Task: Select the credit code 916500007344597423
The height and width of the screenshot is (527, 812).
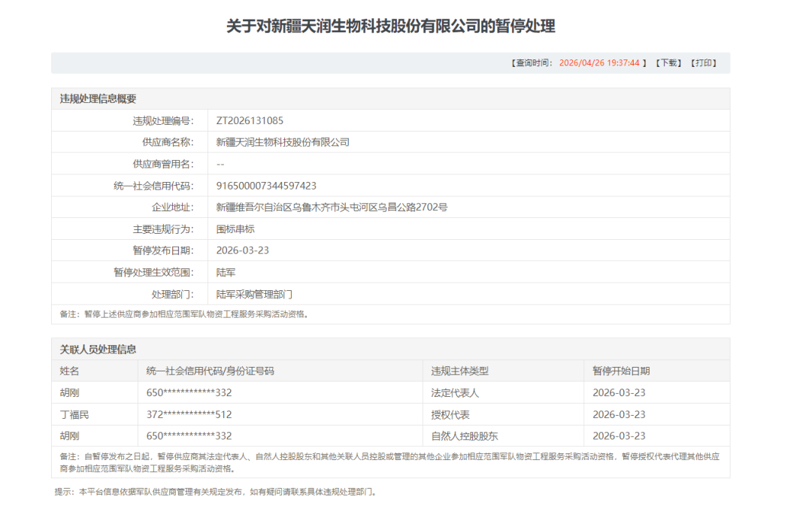Action: click(x=266, y=186)
